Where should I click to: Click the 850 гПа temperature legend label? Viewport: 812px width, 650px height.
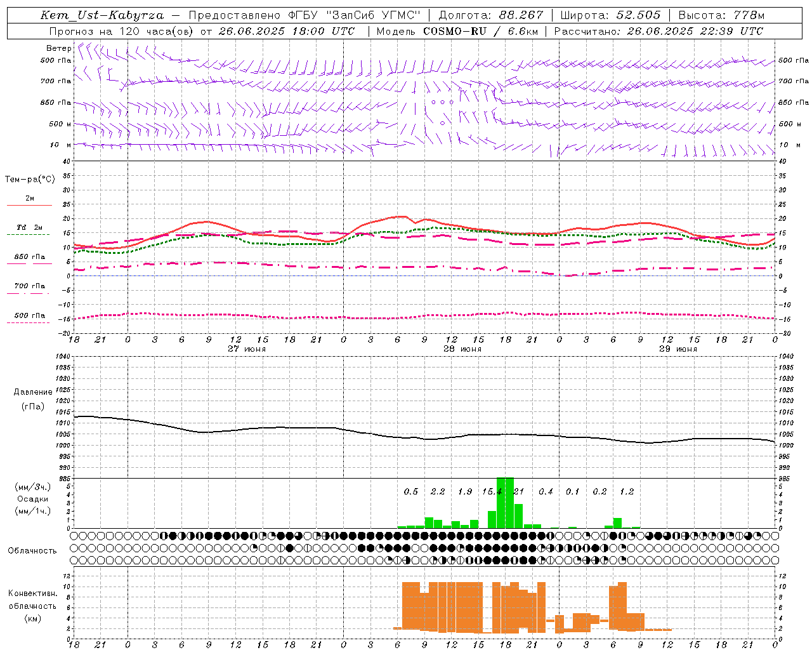(x=30, y=257)
